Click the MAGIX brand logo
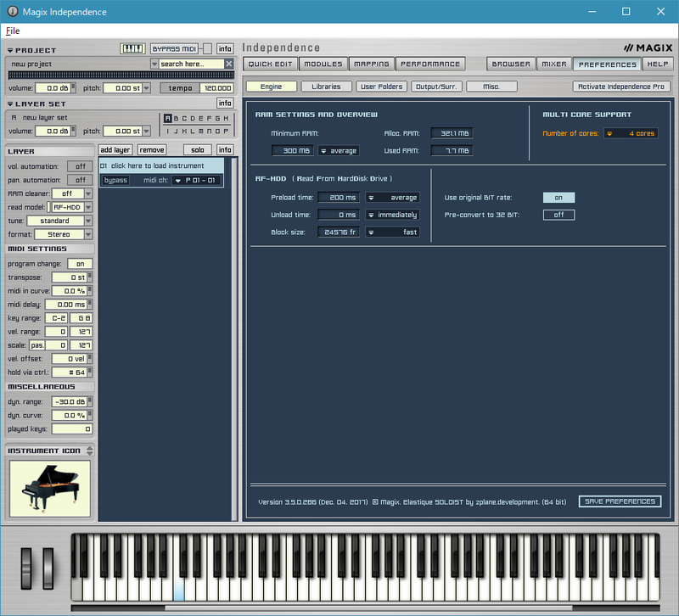The width and height of the screenshot is (679, 616). 648,48
